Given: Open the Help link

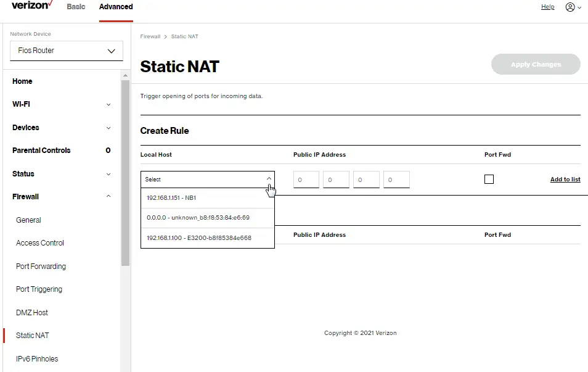Looking at the screenshot, I should pyautogui.click(x=547, y=7).
